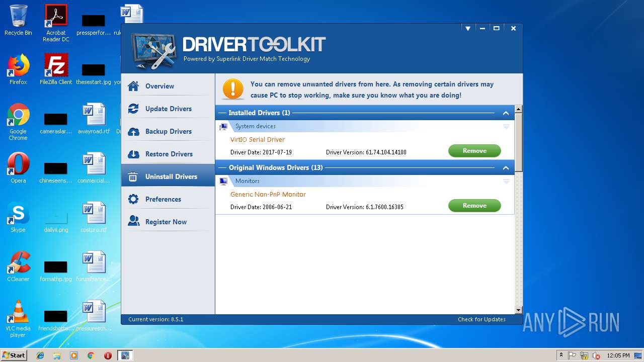Go to Update Drivers

[168, 109]
